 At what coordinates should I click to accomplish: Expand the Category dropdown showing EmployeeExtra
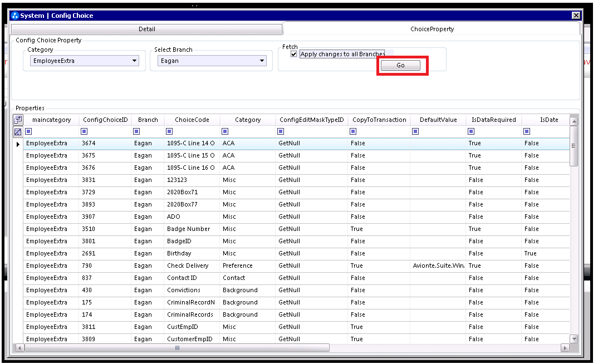(x=134, y=61)
